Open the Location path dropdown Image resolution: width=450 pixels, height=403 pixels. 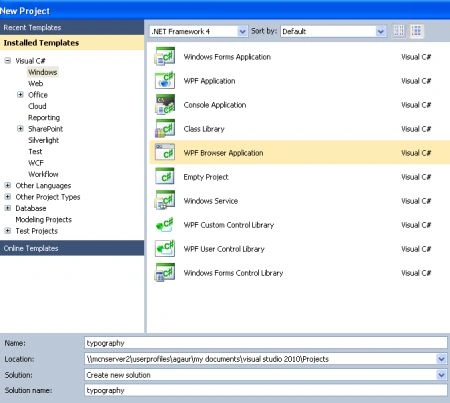[x=441, y=359]
